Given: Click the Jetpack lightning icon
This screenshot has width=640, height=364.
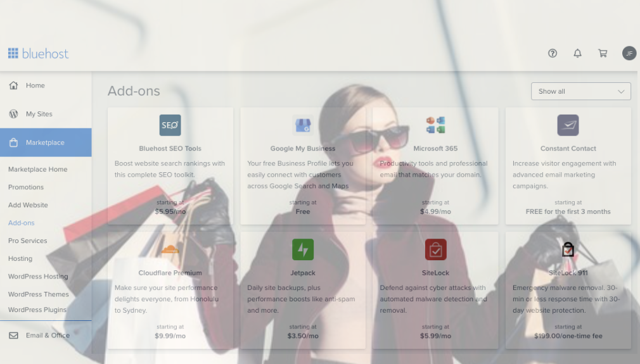Looking at the screenshot, I should (x=303, y=249).
